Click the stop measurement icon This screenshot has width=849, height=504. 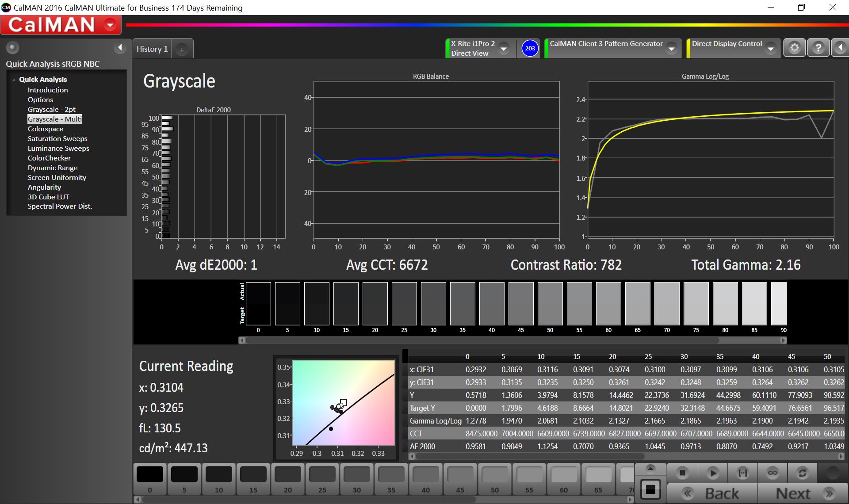coord(682,473)
